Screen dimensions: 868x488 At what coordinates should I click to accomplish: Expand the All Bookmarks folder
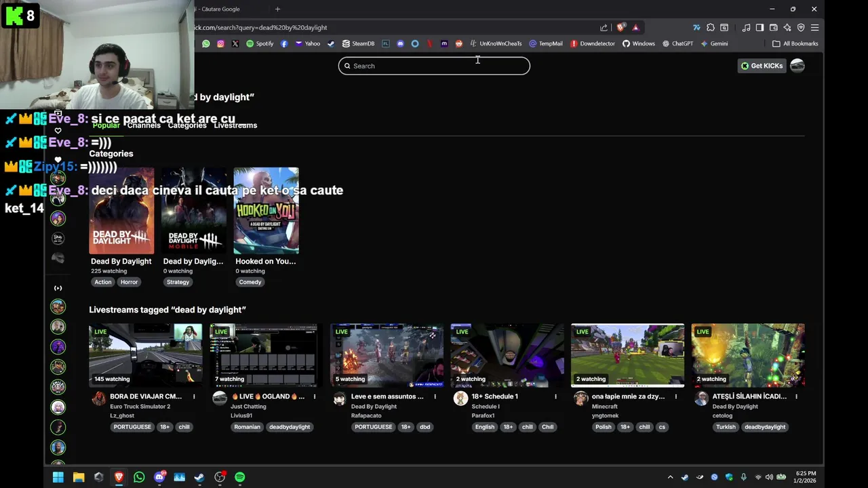(x=795, y=43)
